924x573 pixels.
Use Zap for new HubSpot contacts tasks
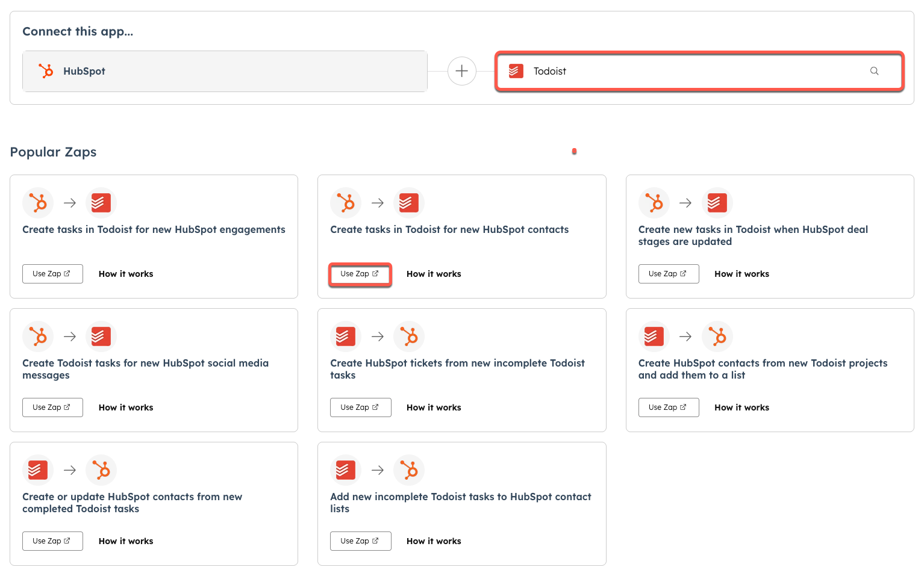click(360, 274)
